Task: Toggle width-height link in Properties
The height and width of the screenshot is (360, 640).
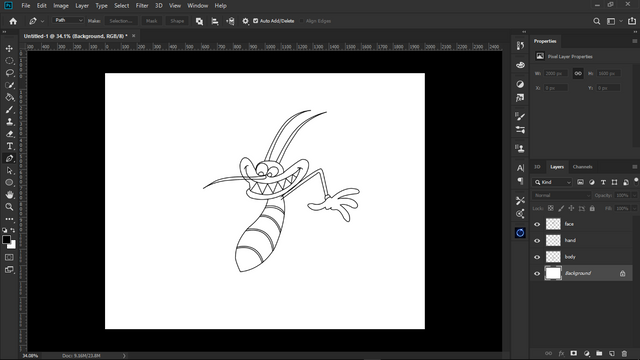Action: pos(578,73)
